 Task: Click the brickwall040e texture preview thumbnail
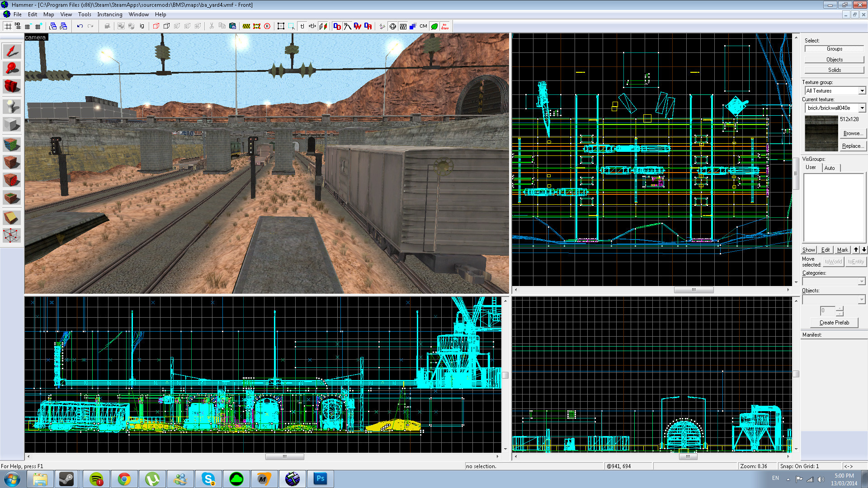[821, 133]
